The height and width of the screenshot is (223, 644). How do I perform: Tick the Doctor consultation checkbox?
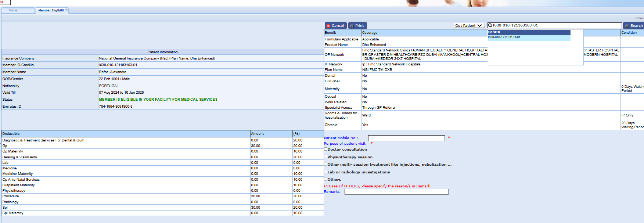[325, 149]
